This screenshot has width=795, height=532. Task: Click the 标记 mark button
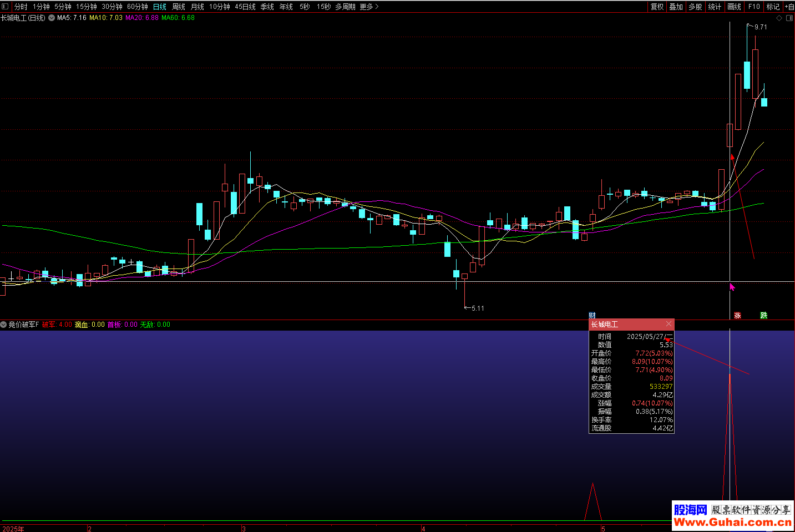[773, 7]
